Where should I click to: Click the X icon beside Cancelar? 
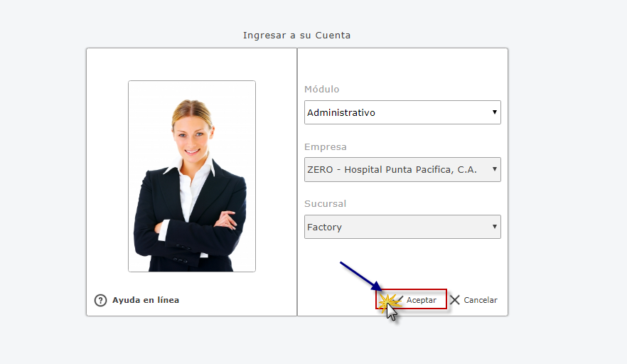pyautogui.click(x=455, y=300)
